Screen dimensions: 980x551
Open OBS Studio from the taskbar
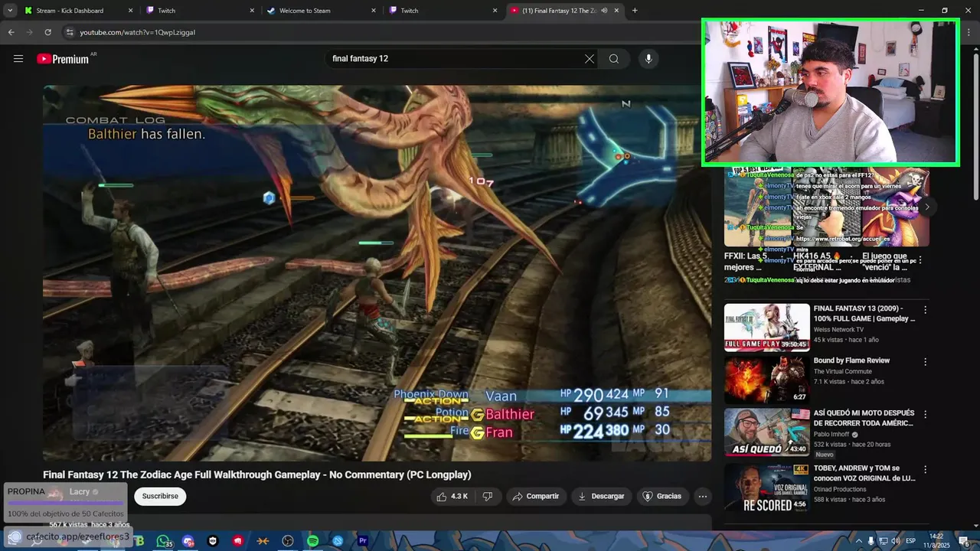click(288, 541)
